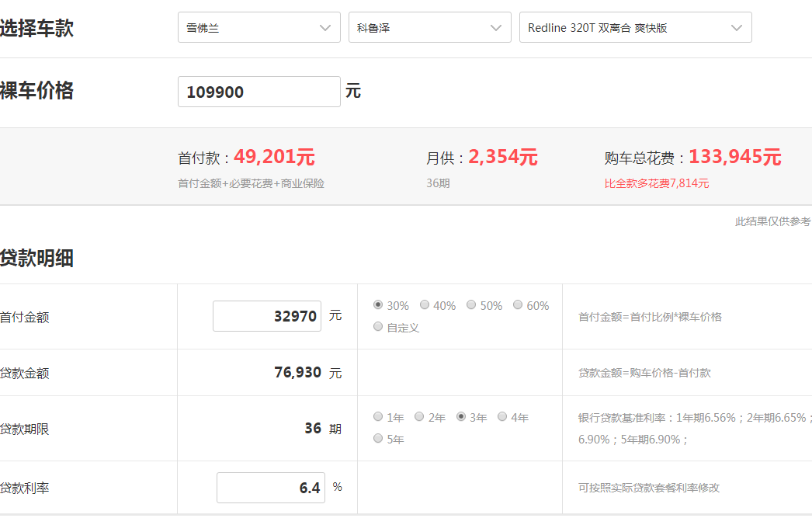Click the 裸车价格 label
The height and width of the screenshot is (532, 812).
pos(36,91)
